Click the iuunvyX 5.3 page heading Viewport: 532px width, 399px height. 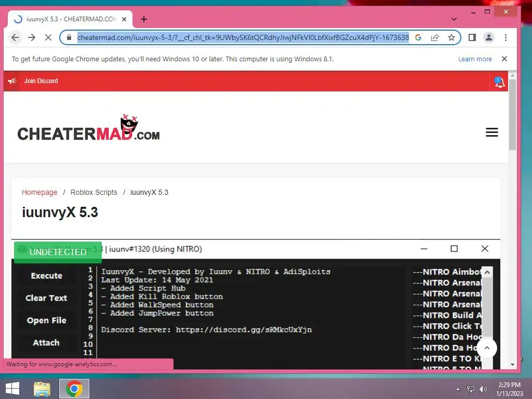(x=60, y=212)
